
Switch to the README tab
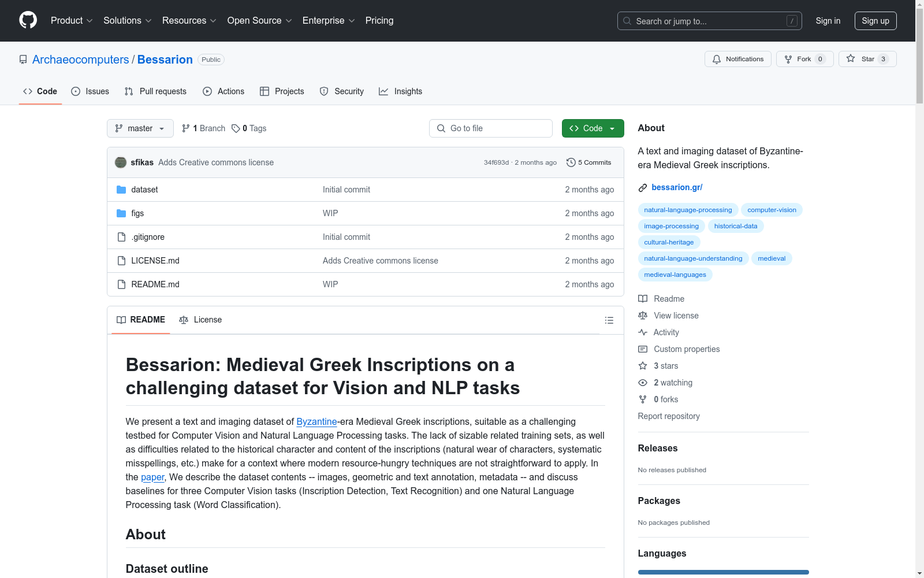click(x=141, y=320)
